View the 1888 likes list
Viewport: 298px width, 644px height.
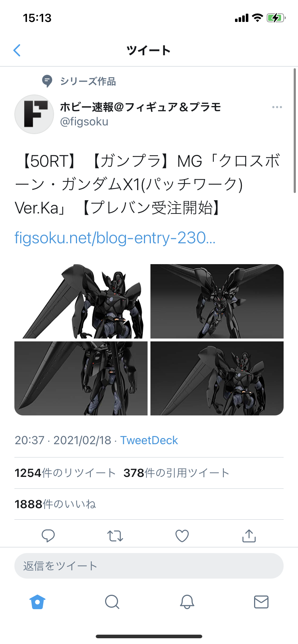(55, 504)
